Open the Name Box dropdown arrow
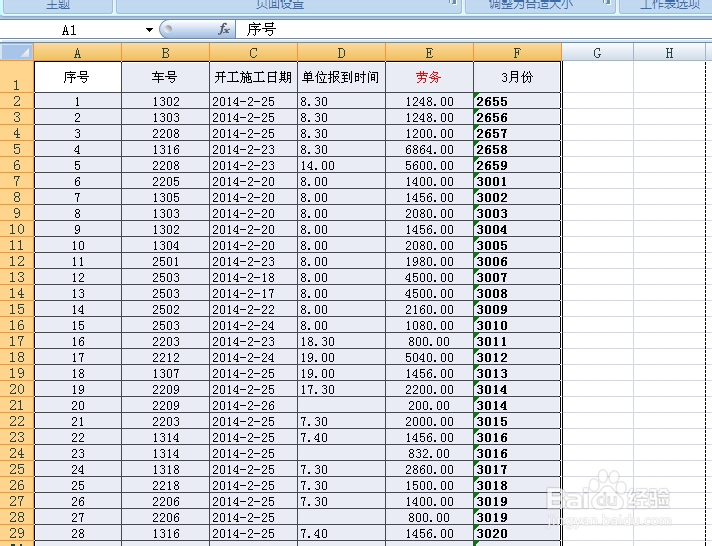Viewport: 712px width, 546px height. pyautogui.click(x=149, y=30)
